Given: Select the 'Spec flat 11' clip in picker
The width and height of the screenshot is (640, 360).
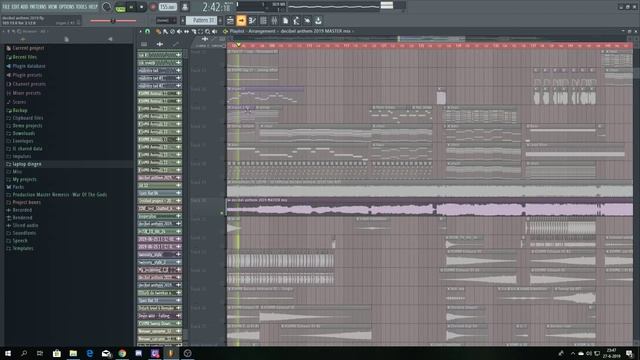Looking at the screenshot, I should click(x=160, y=300).
